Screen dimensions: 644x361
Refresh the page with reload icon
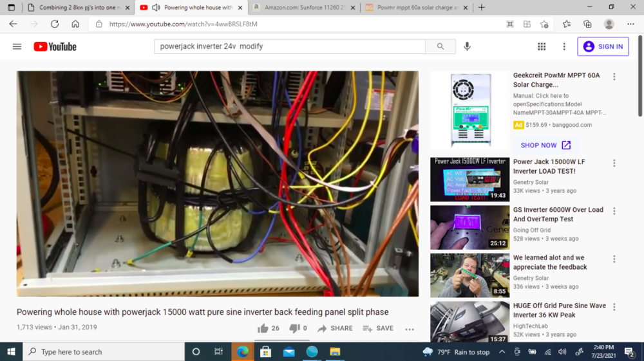pyautogui.click(x=54, y=24)
